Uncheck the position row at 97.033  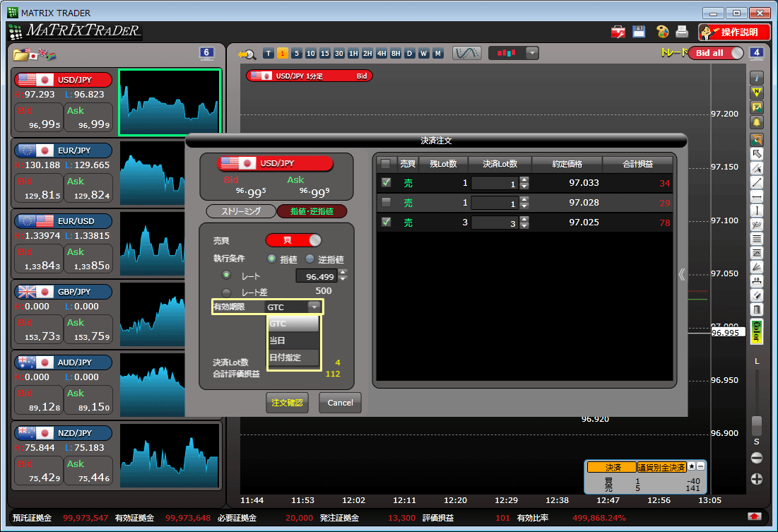(386, 182)
